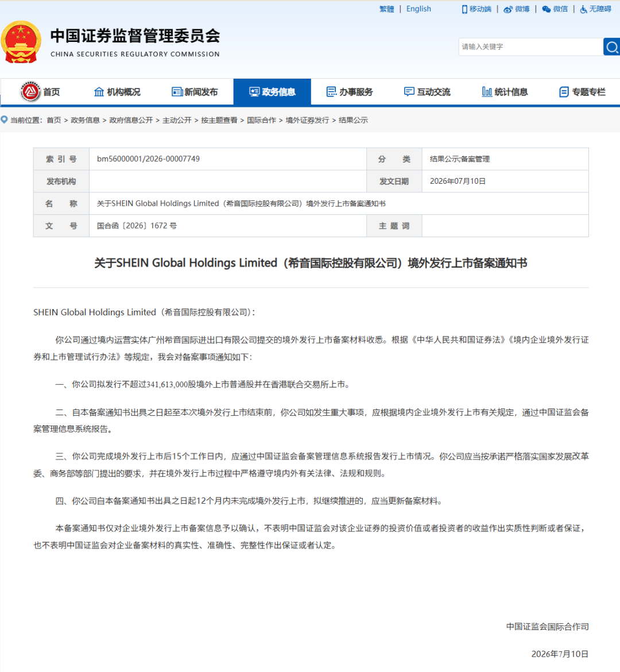620x672 pixels.
Task: Click the WeChat icon
Action: pos(547,9)
